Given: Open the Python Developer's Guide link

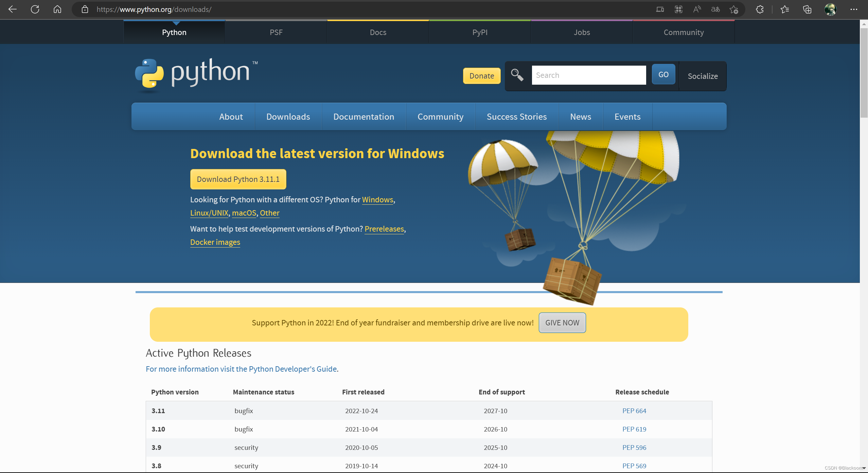Looking at the screenshot, I should (241, 369).
